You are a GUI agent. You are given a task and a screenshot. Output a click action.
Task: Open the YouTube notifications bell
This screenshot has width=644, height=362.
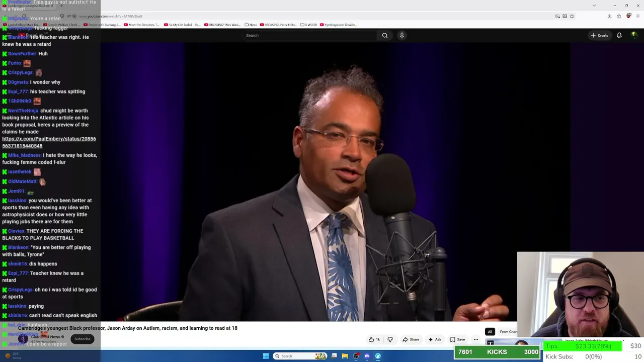coord(619,35)
